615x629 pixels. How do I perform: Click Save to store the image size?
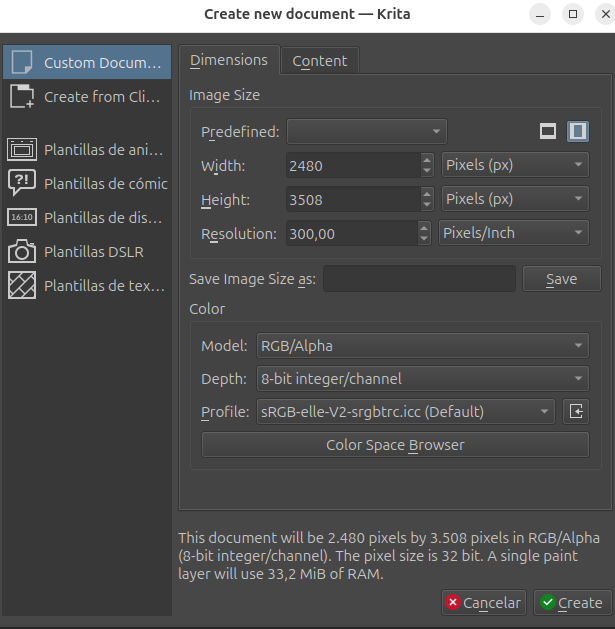click(x=562, y=278)
